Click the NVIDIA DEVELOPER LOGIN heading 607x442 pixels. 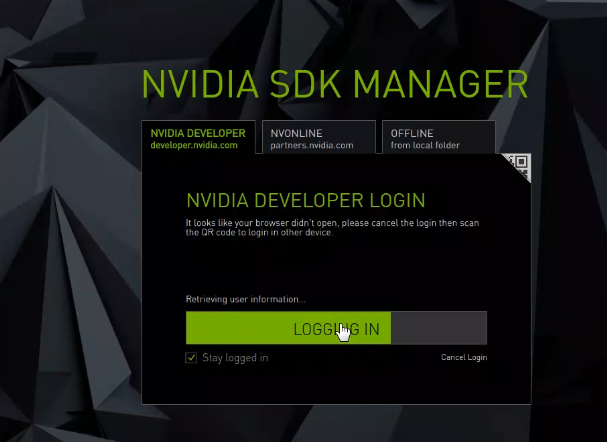tap(306, 200)
